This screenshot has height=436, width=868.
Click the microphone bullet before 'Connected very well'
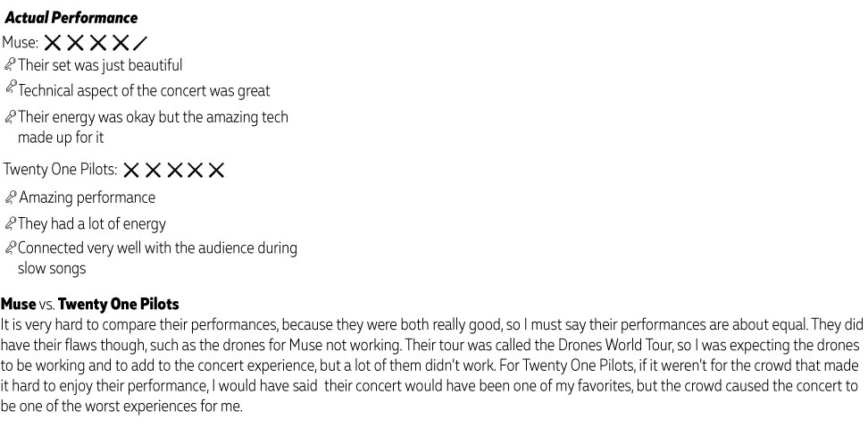(x=10, y=247)
